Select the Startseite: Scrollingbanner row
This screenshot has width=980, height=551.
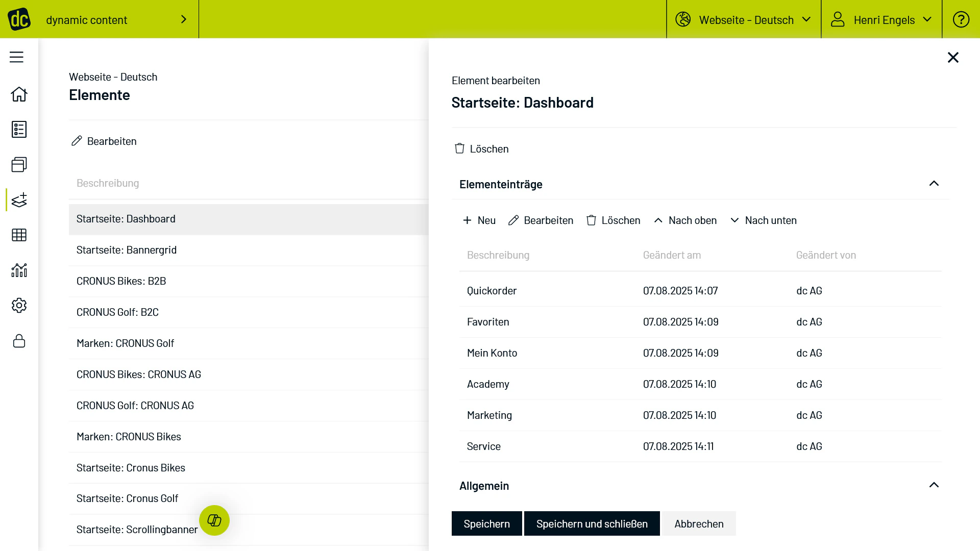point(249,530)
